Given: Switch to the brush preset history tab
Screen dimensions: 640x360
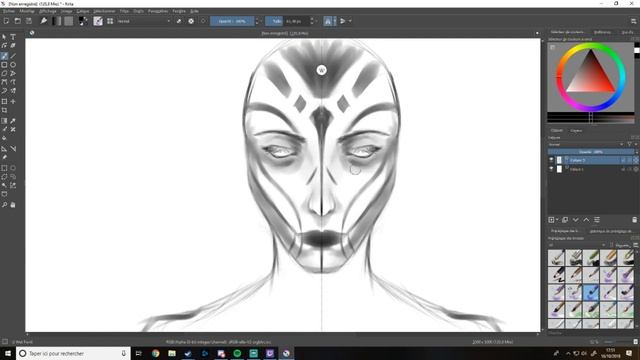Looking at the screenshot, I should tap(611, 231).
